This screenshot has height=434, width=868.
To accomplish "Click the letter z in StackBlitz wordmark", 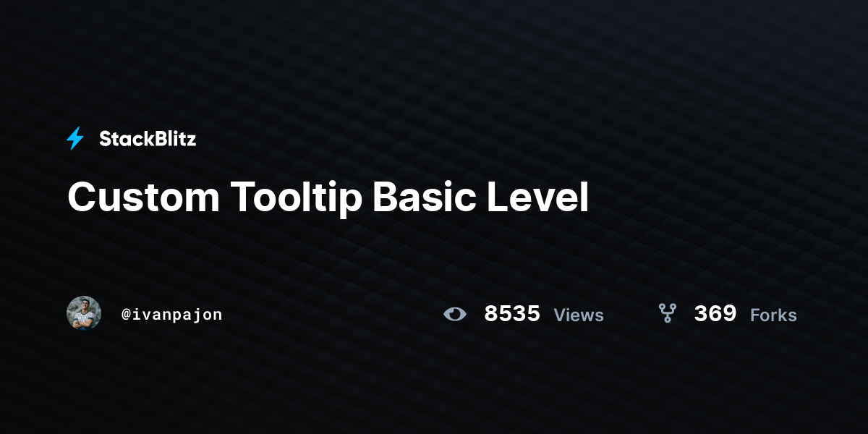I will pos(190,141).
